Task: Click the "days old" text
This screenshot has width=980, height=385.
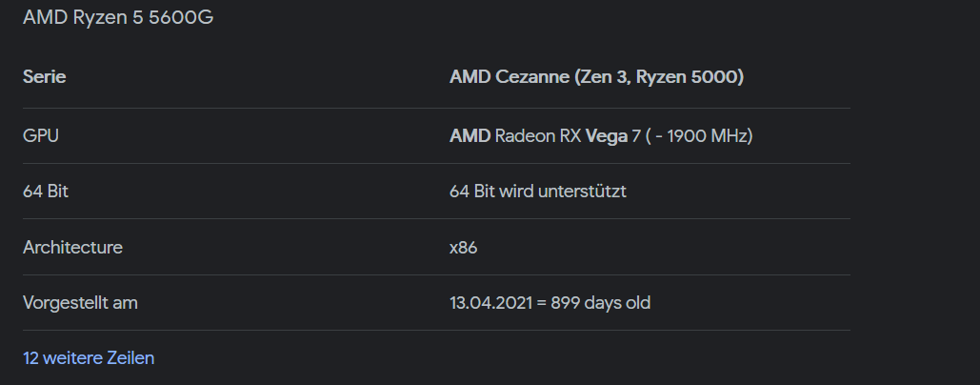Action: click(619, 303)
